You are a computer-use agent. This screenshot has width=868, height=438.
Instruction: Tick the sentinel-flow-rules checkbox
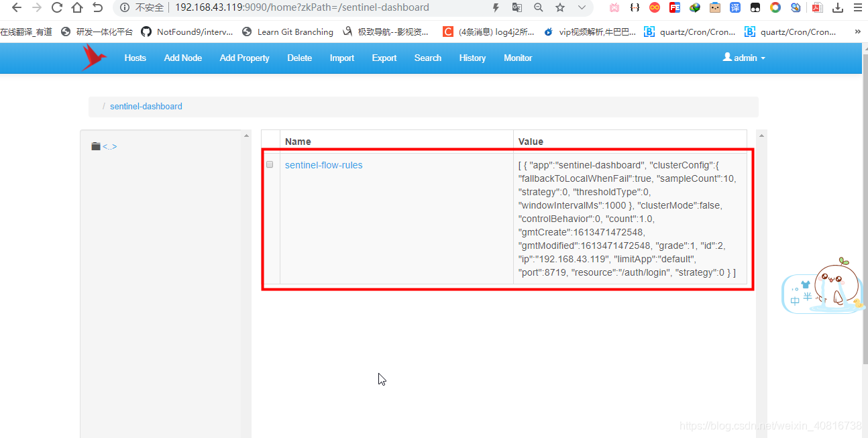pos(270,164)
